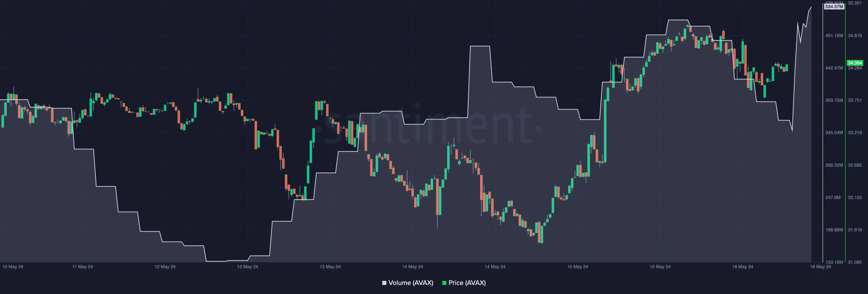This screenshot has height=294, width=868.
Task: Click the green Price legend color square
Action: tap(444, 283)
